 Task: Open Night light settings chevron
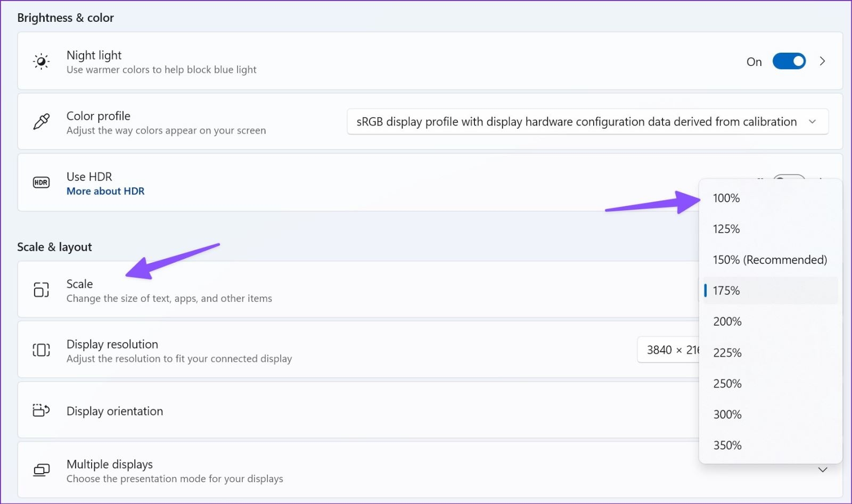click(822, 61)
